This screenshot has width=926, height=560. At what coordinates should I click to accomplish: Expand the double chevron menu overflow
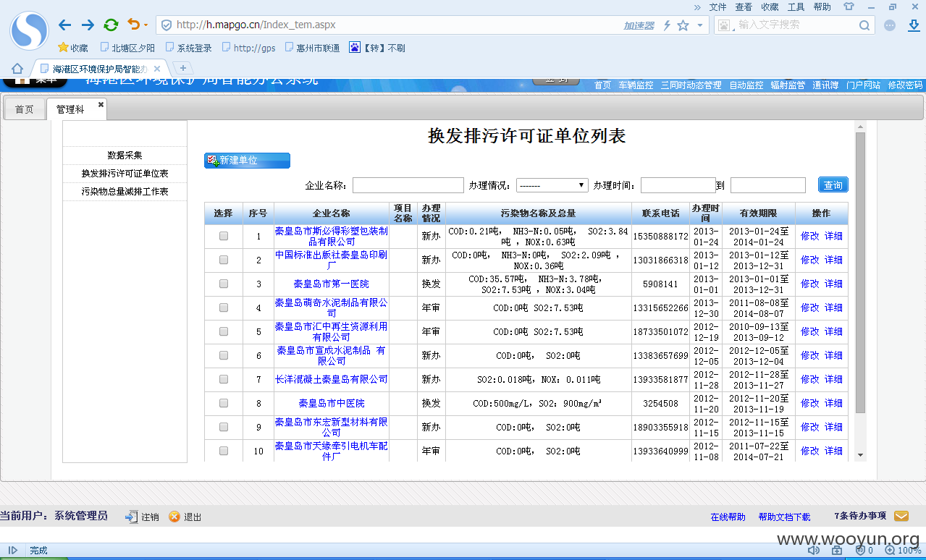click(697, 7)
